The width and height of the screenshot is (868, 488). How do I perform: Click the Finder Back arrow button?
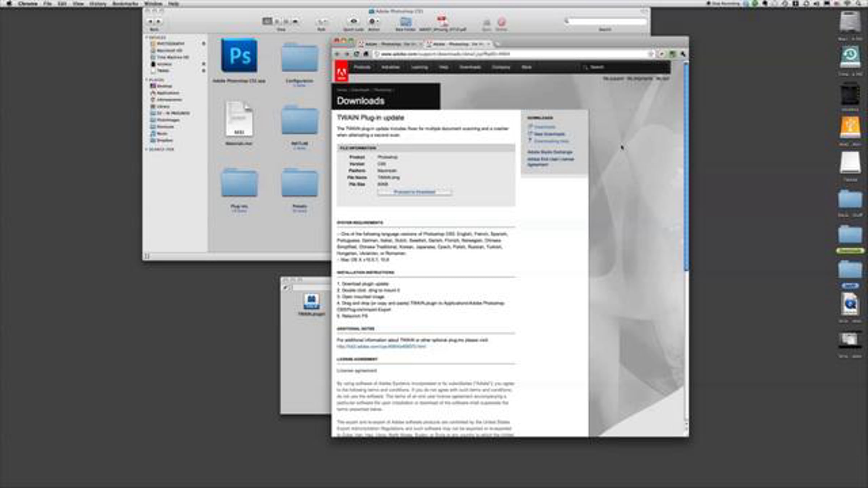pyautogui.click(x=150, y=22)
